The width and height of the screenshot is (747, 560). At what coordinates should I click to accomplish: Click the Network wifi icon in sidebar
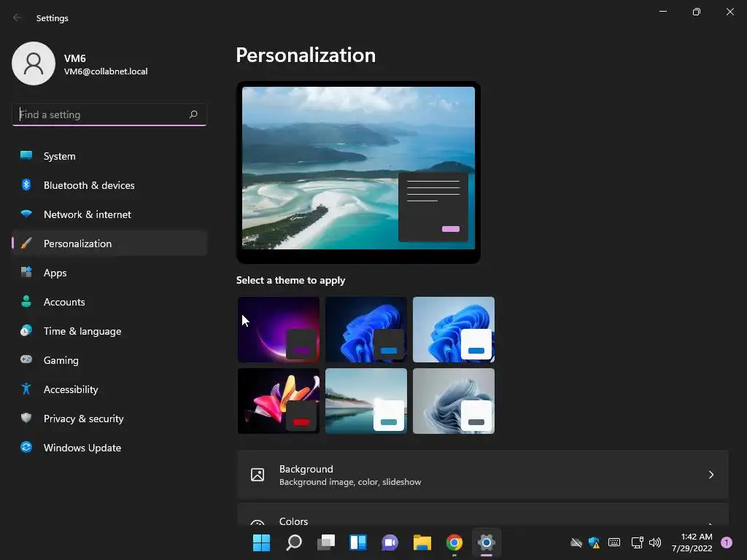(26, 214)
